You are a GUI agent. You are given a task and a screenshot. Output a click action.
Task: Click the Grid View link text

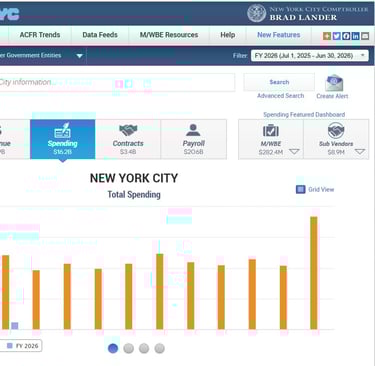[x=321, y=189]
